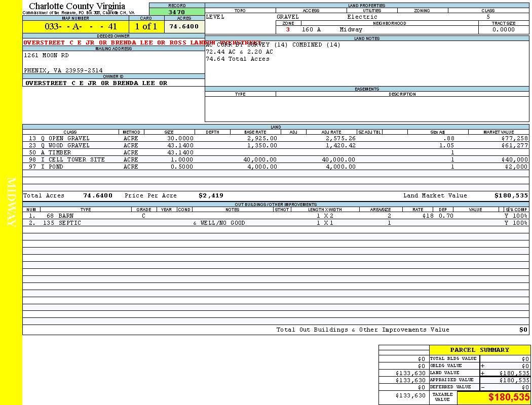Select the Midway neighborhood value
Viewport: 532px width, 405px height.
(x=351, y=29)
